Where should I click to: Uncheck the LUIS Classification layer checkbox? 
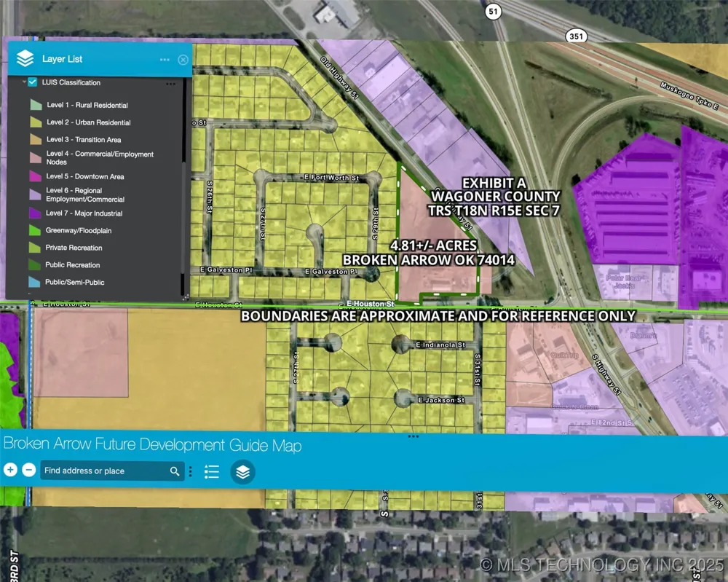coord(33,82)
